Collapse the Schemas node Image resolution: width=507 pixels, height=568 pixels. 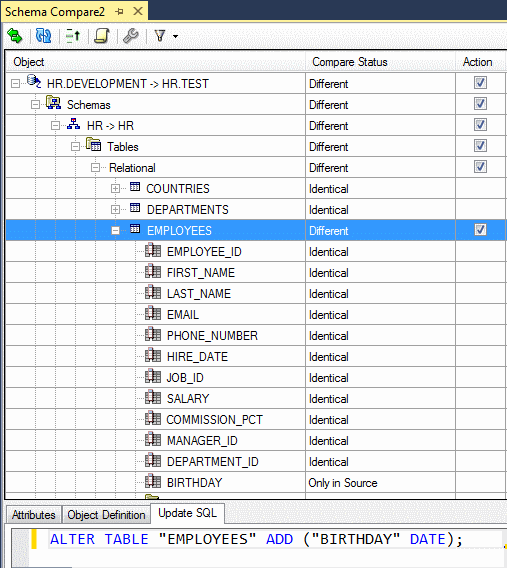[35, 105]
